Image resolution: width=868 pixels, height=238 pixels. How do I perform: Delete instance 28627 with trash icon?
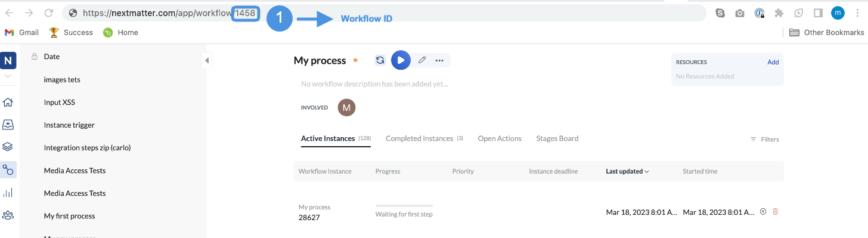coord(776,211)
